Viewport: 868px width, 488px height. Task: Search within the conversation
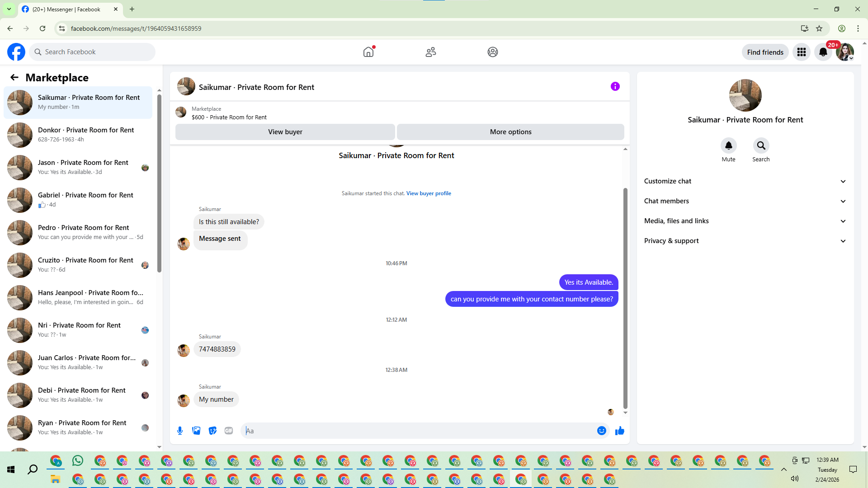[x=761, y=145]
